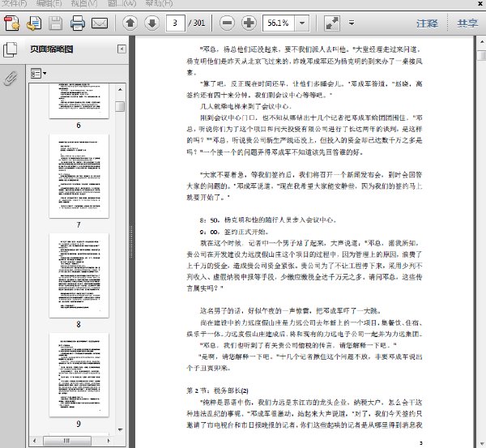Click the open file icon
This screenshot has height=448, width=486.
coord(34,23)
